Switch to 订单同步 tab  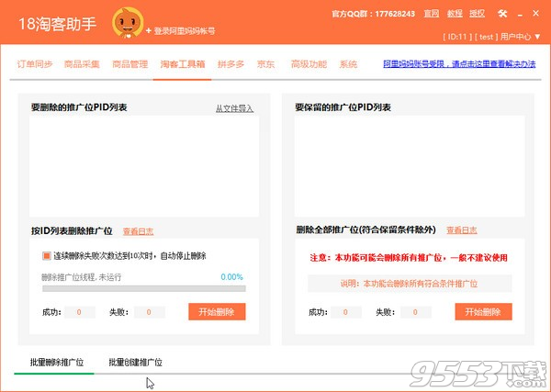(x=35, y=64)
